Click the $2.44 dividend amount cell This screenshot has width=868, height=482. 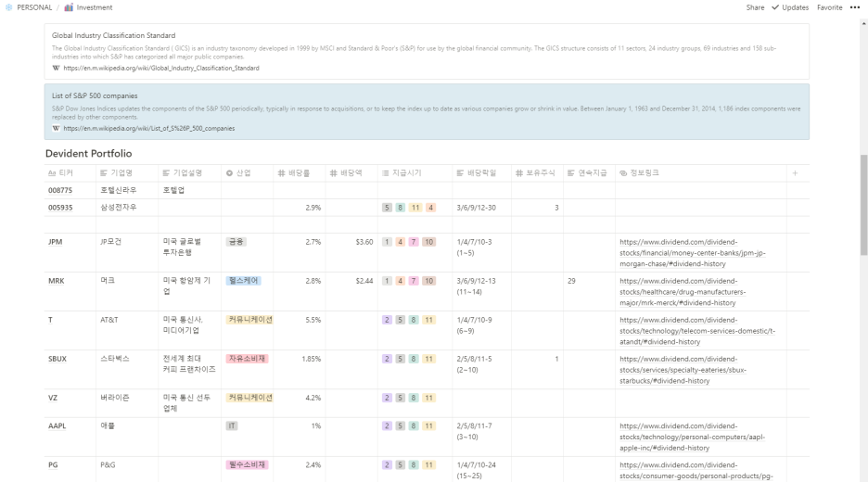coord(364,281)
